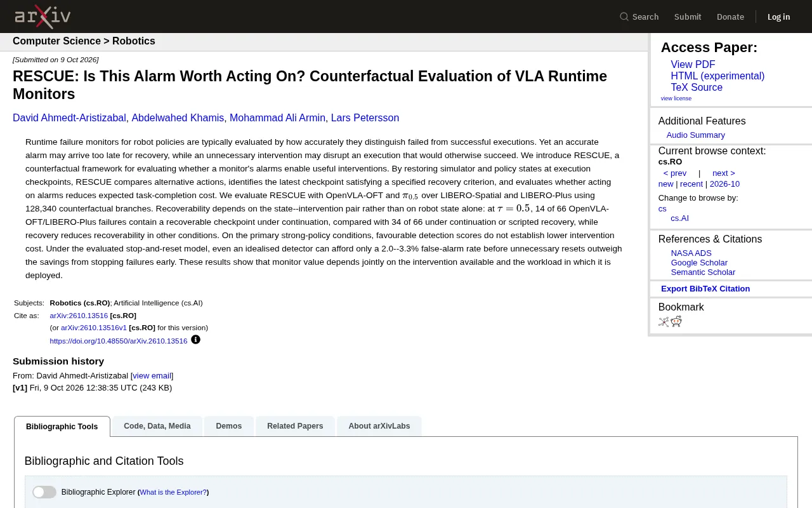The width and height of the screenshot is (812, 508).
Task: Open the 'What is the Explorer?' link
Action: click(173, 492)
